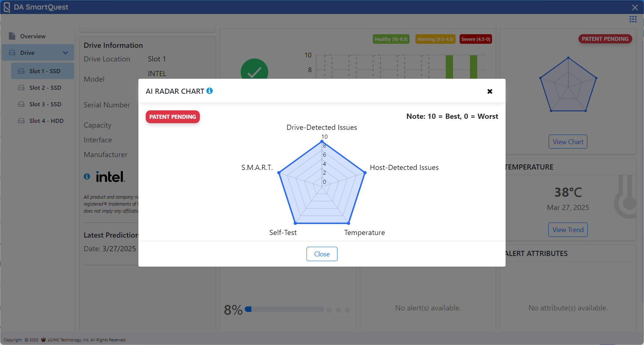The height and width of the screenshot is (345, 644).
Task: Click the View Trend button
Action: 567,230
